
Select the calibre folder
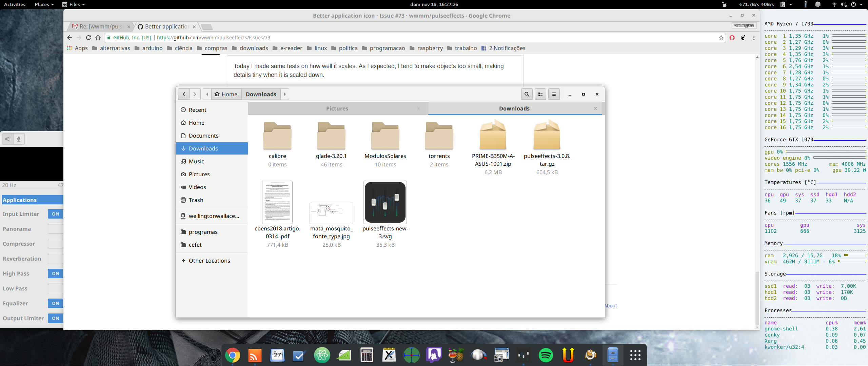277,136
